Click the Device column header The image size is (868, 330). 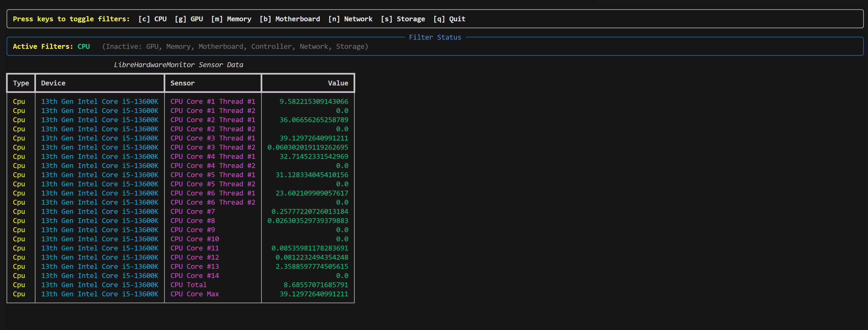[53, 83]
